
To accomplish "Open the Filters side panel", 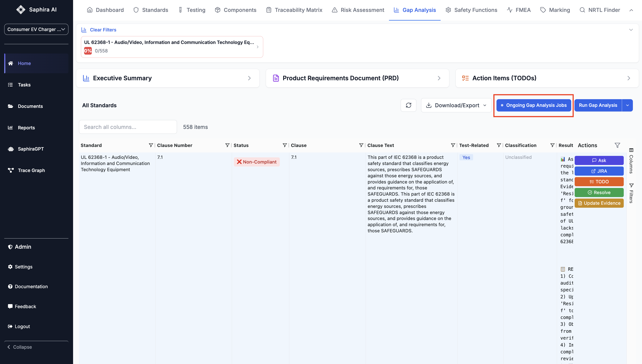I will (631, 193).
